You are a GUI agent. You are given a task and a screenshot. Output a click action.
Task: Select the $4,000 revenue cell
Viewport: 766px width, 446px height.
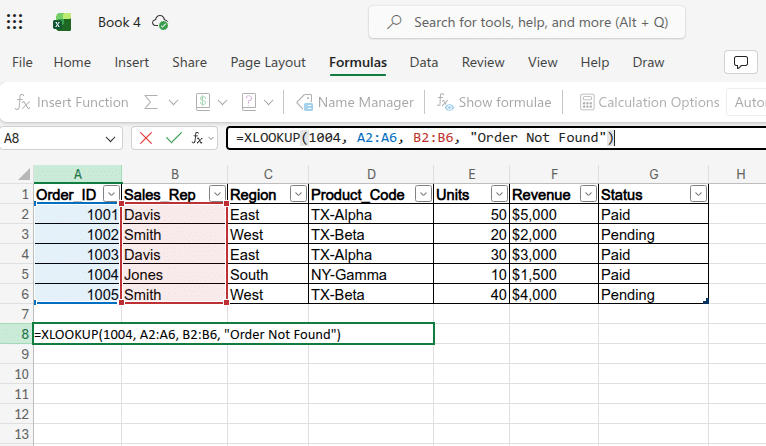554,295
